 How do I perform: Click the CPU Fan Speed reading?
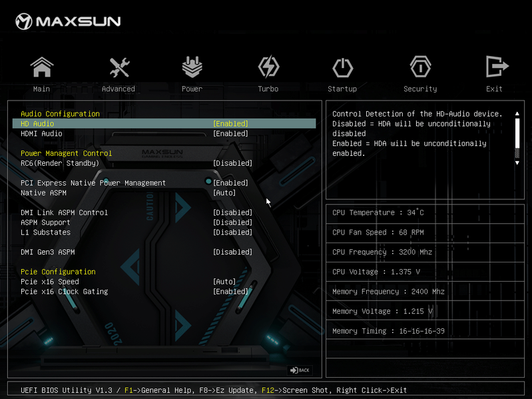tap(378, 232)
